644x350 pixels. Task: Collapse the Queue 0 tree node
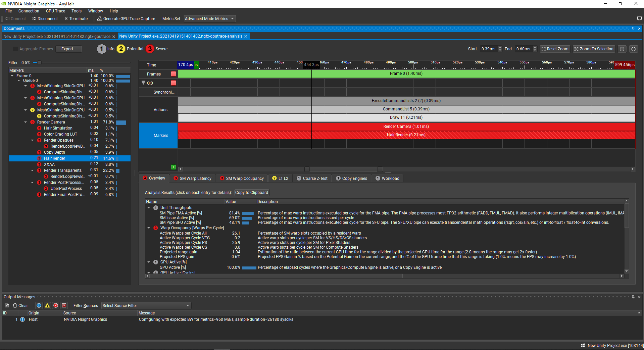[19, 81]
